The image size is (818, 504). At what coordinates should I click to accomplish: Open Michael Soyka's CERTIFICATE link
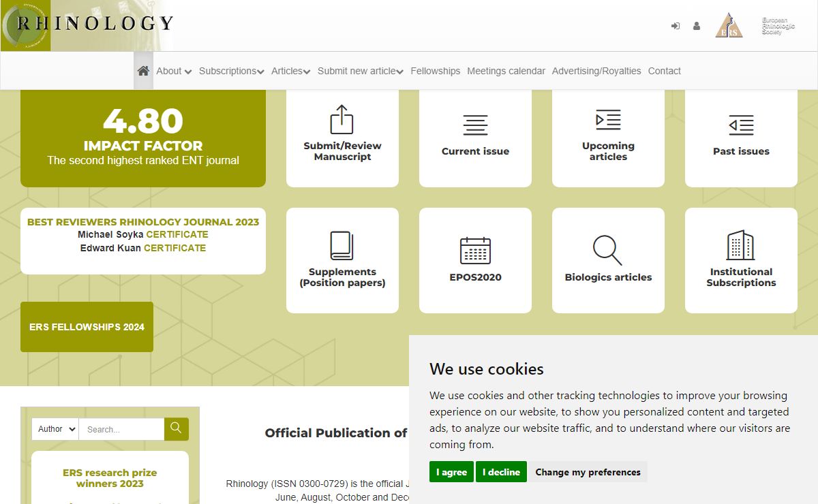[177, 234]
